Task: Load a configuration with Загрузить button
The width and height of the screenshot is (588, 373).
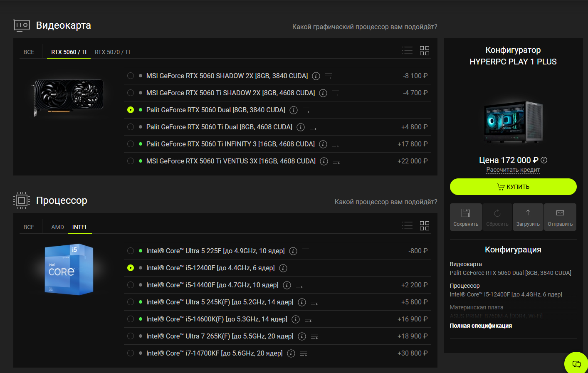Action: coord(528,217)
